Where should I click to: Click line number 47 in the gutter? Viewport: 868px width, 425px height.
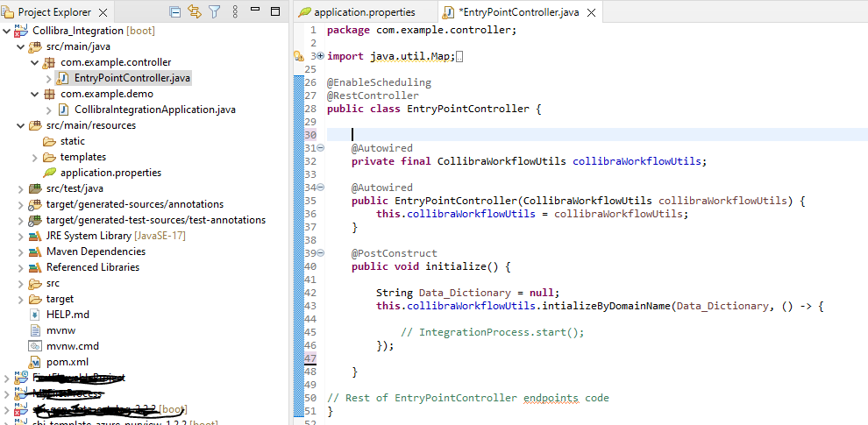point(310,358)
